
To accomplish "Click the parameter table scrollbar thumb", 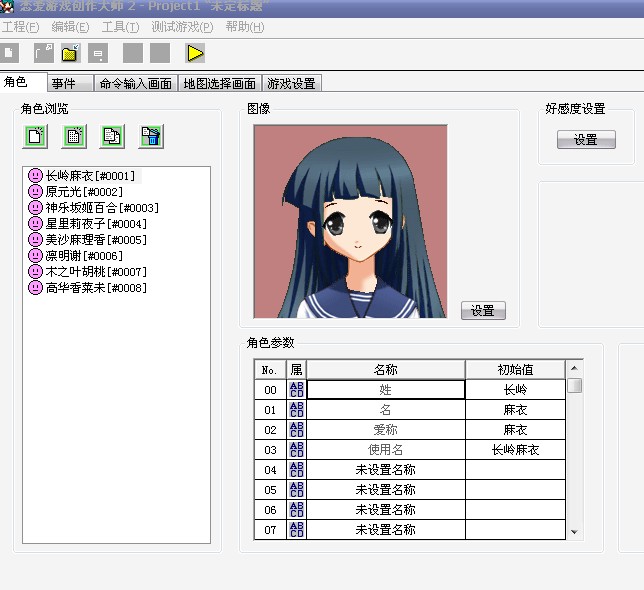I will coord(574,386).
